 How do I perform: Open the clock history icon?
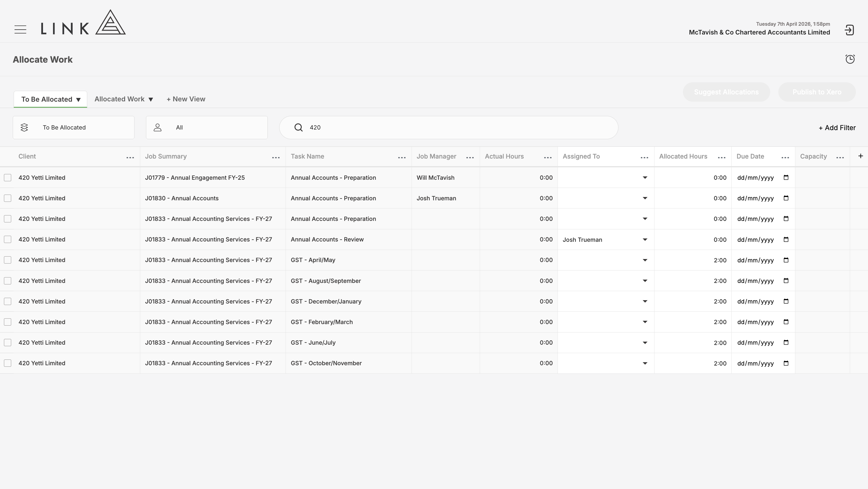[850, 59]
